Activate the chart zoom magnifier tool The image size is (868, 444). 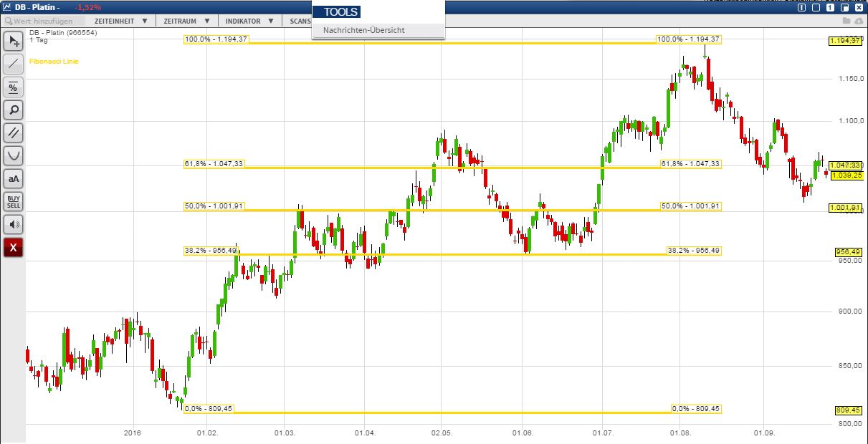coord(13,110)
